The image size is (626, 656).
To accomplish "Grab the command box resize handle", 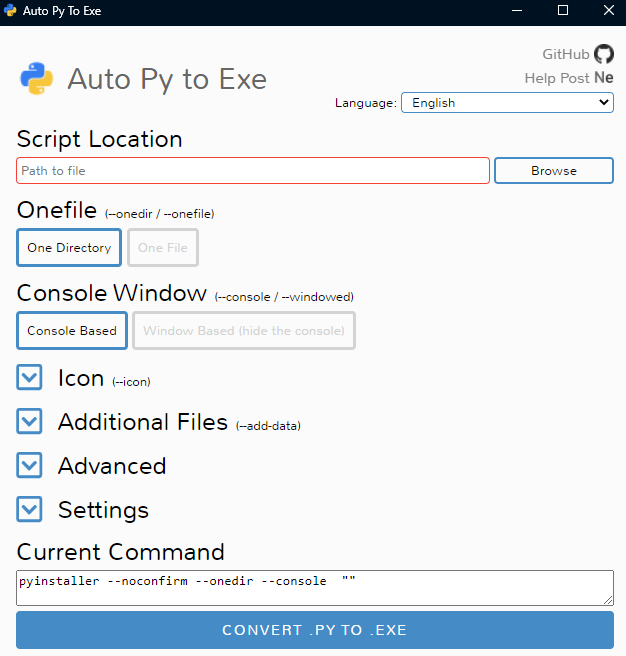I will [x=608, y=600].
